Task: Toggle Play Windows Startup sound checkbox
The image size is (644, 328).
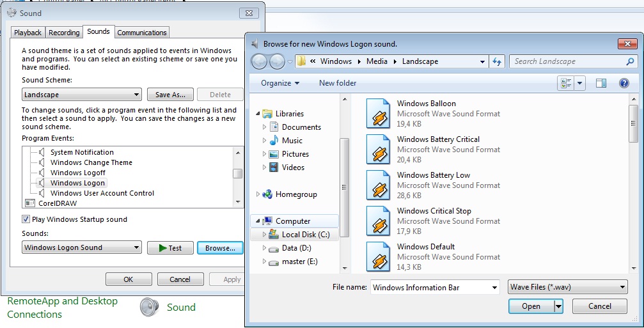Action: tap(26, 219)
